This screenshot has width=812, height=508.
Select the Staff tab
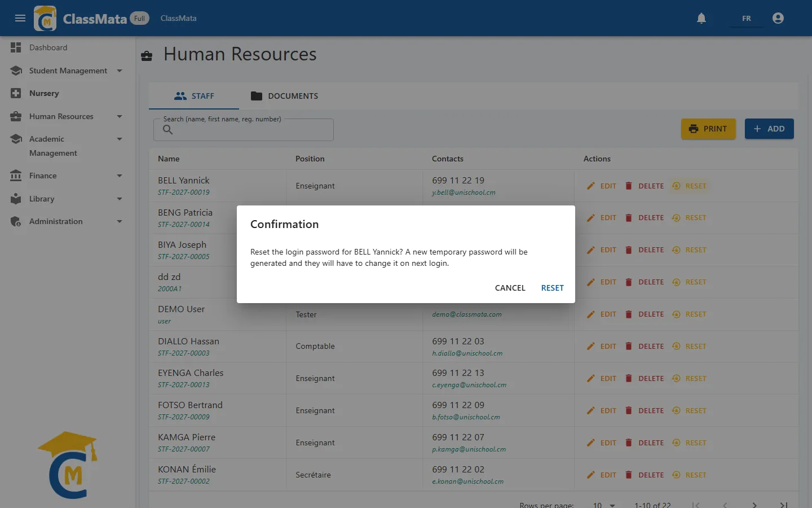tap(194, 96)
